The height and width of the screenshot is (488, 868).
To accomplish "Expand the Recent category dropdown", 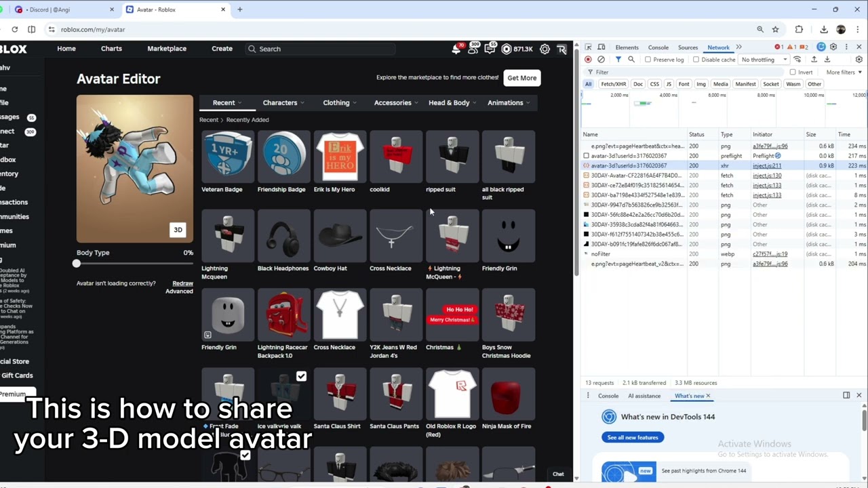I will 226,102.
